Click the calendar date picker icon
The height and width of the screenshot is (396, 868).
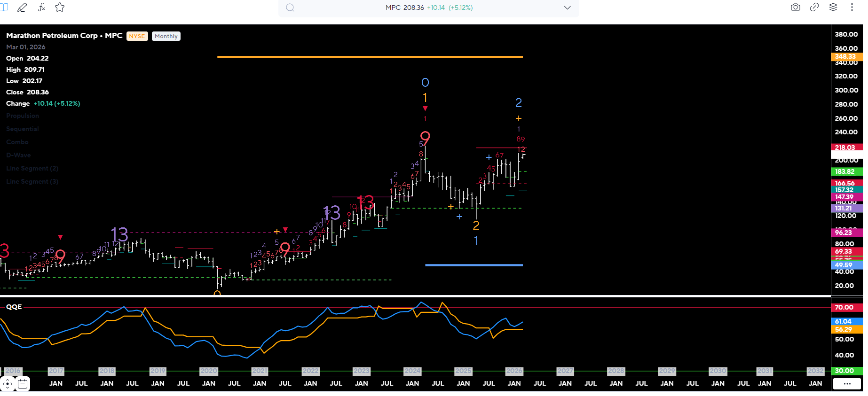23,384
